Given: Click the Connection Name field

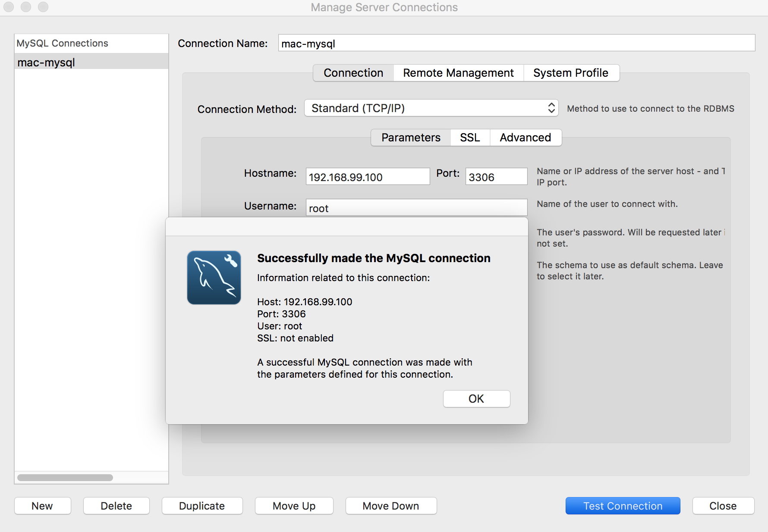Looking at the screenshot, I should coord(516,43).
